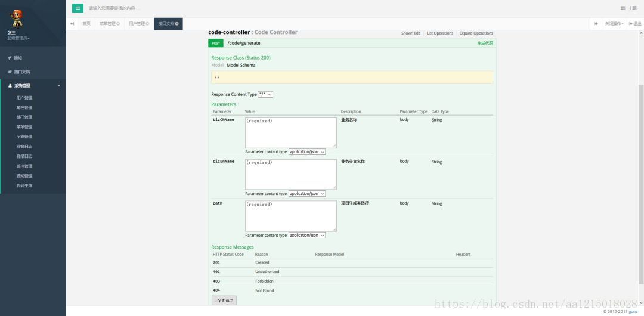Click the tab scroll-right double arrow
The width and height of the screenshot is (644, 316).
[596, 24]
